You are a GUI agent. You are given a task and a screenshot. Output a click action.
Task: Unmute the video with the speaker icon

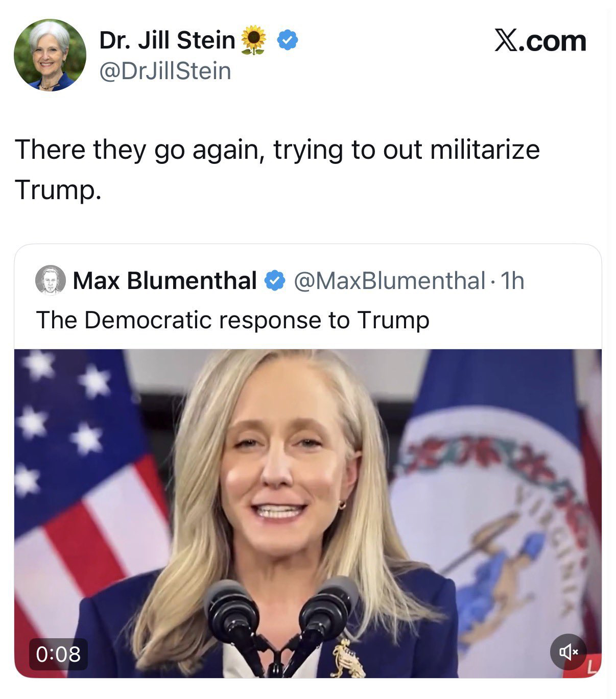[x=568, y=652]
